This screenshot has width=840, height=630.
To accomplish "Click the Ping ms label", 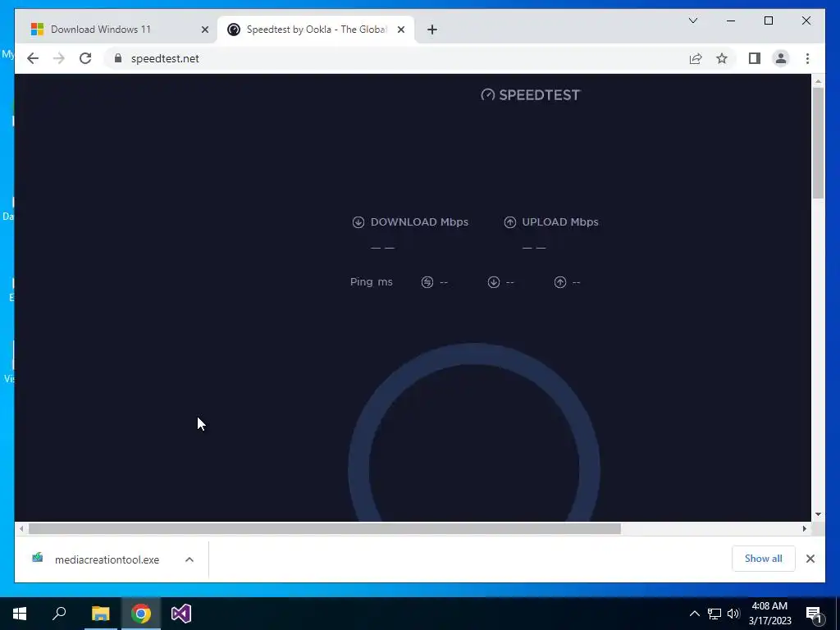I will click(372, 282).
